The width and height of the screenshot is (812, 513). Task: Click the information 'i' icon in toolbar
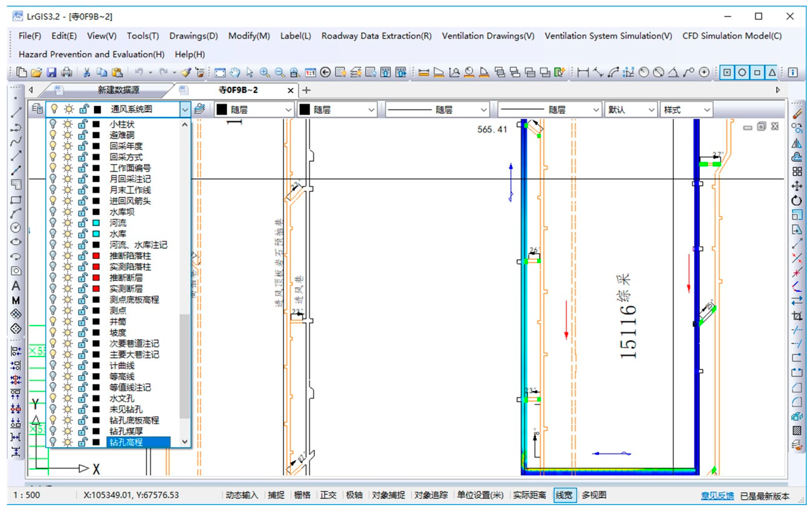tap(793, 72)
